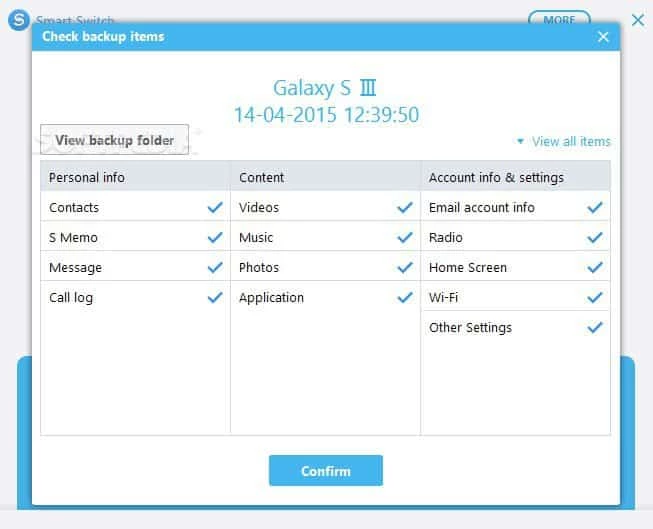Select the Other Settings row

pyautogui.click(x=471, y=327)
